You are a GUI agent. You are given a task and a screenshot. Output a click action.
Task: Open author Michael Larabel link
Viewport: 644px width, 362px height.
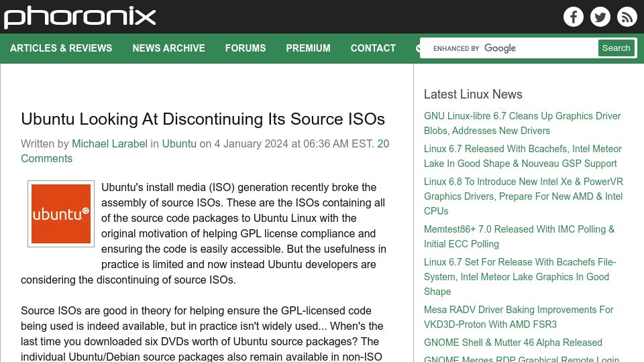click(x=109, y=143)
